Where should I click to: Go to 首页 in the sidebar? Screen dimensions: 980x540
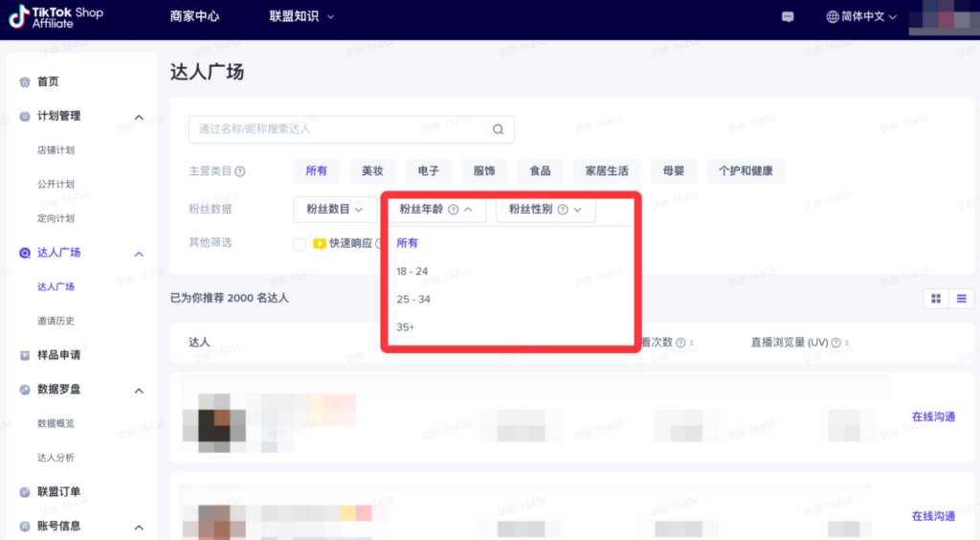pos(48,82)
